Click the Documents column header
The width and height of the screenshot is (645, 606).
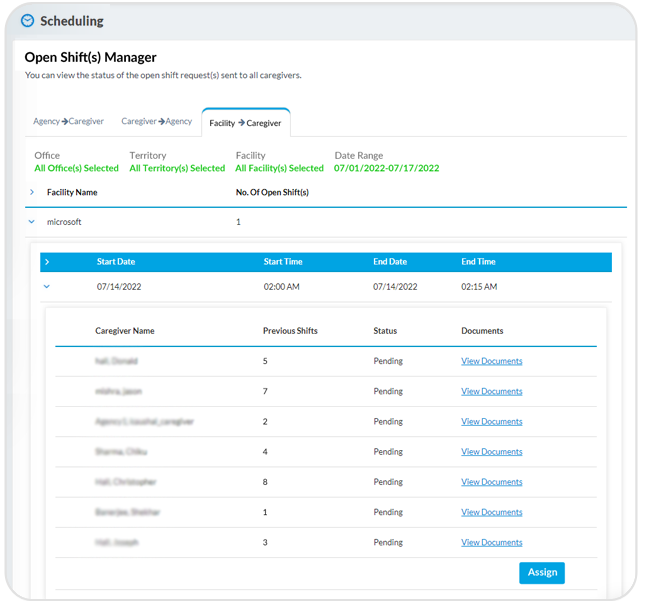482,331
